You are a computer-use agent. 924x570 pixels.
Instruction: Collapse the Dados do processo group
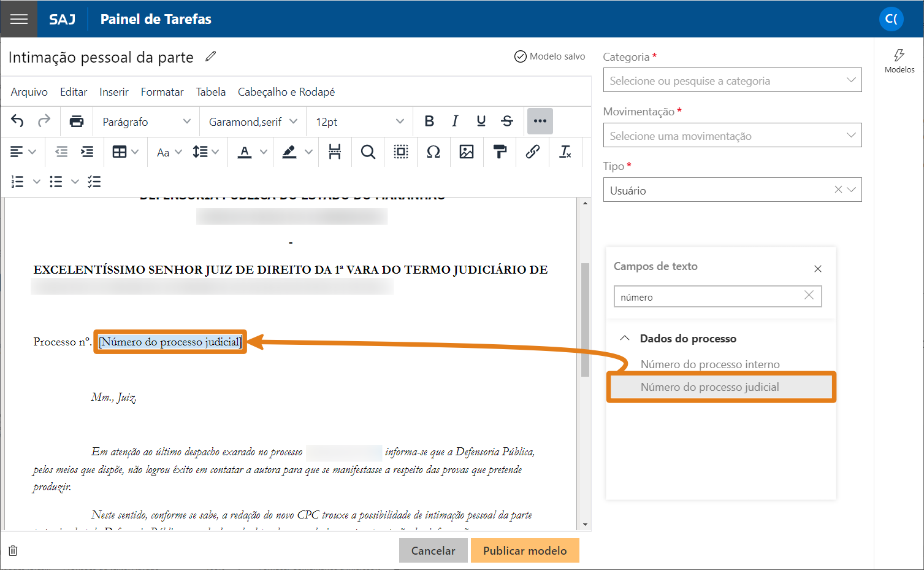pyautogui.click(x=625, y=338)
